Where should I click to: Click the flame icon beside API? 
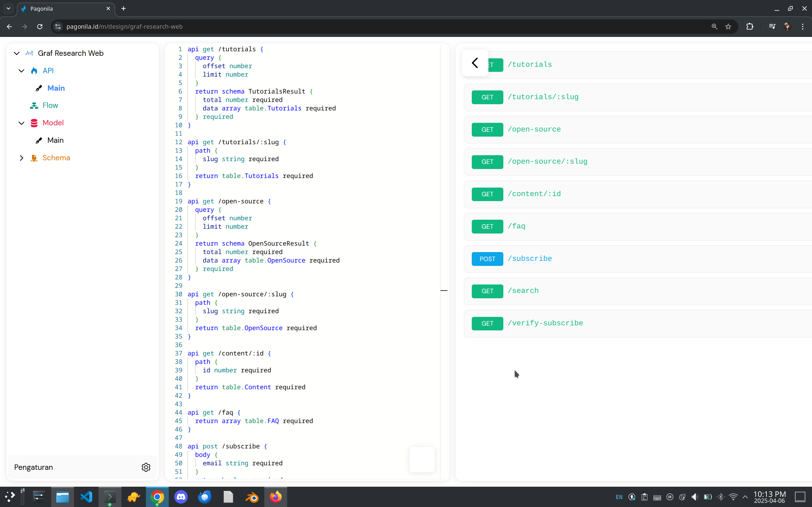click(34, 71)
